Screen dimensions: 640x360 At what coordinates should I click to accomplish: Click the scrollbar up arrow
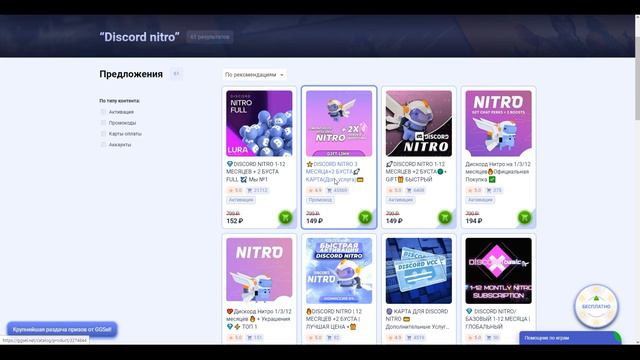[x=637, y=17]
